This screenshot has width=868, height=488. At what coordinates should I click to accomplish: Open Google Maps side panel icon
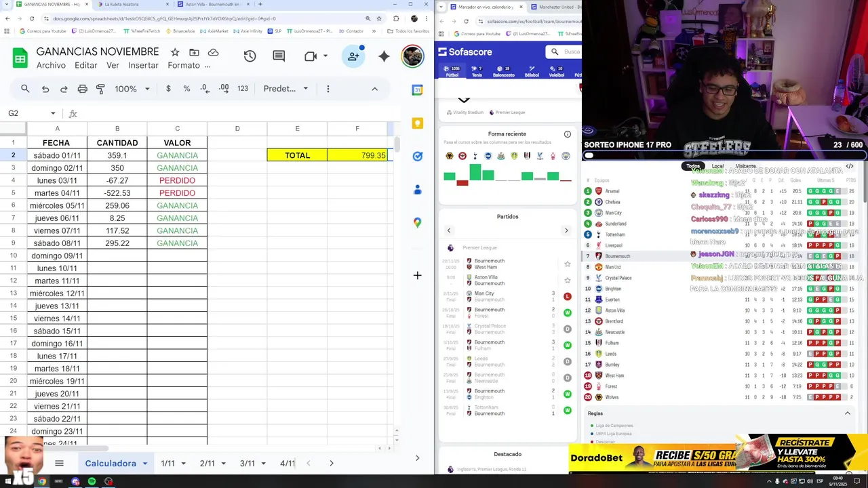tap(417, 222)
